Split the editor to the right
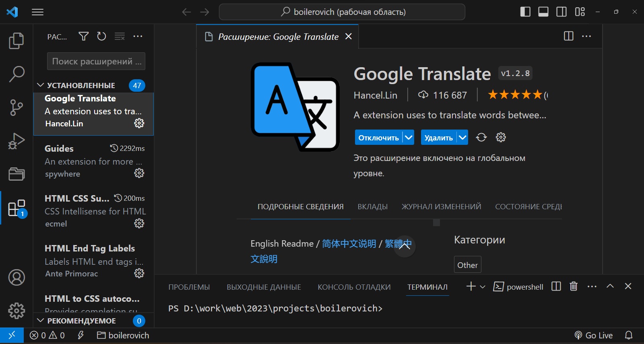This screenshot has width=644, height=344. (569, 36)
